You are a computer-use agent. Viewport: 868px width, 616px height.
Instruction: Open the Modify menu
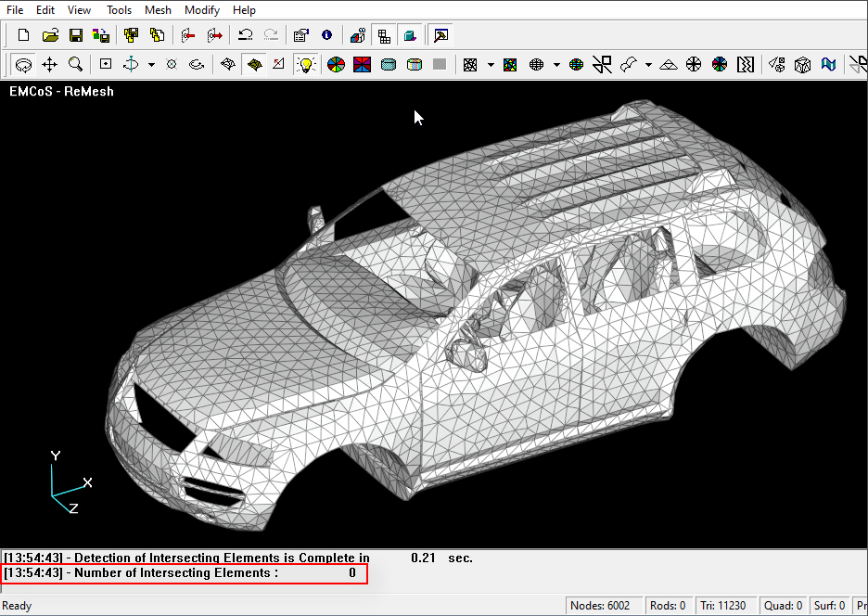(x=201, y=10)
